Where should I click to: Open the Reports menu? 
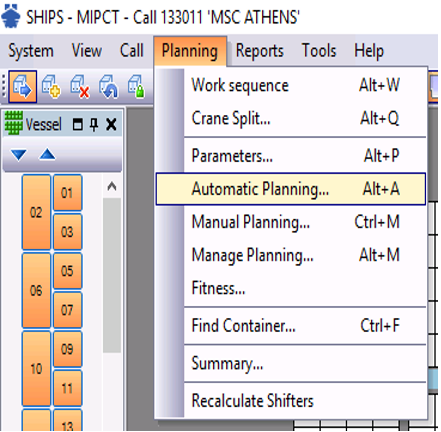coord(260,51)
